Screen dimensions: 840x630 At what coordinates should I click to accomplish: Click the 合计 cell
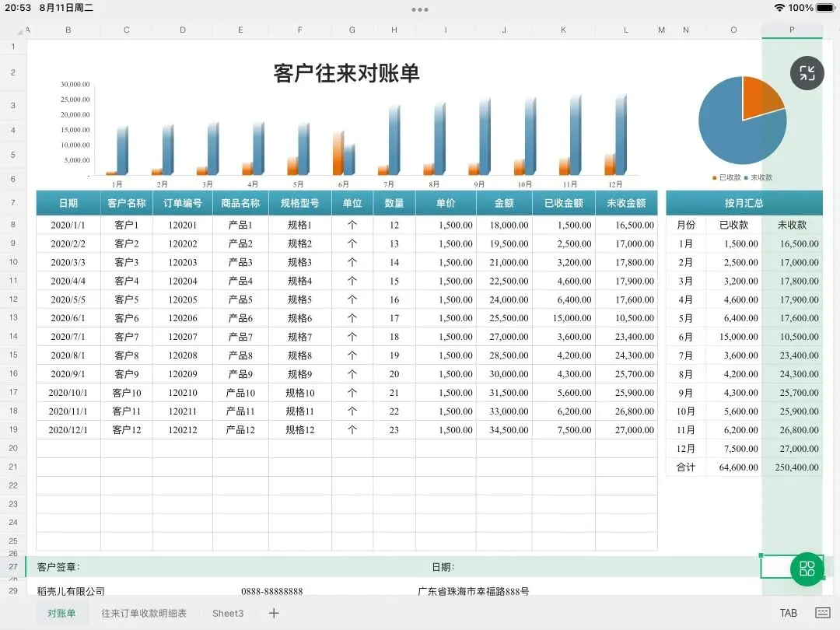[x=686, y=467]
